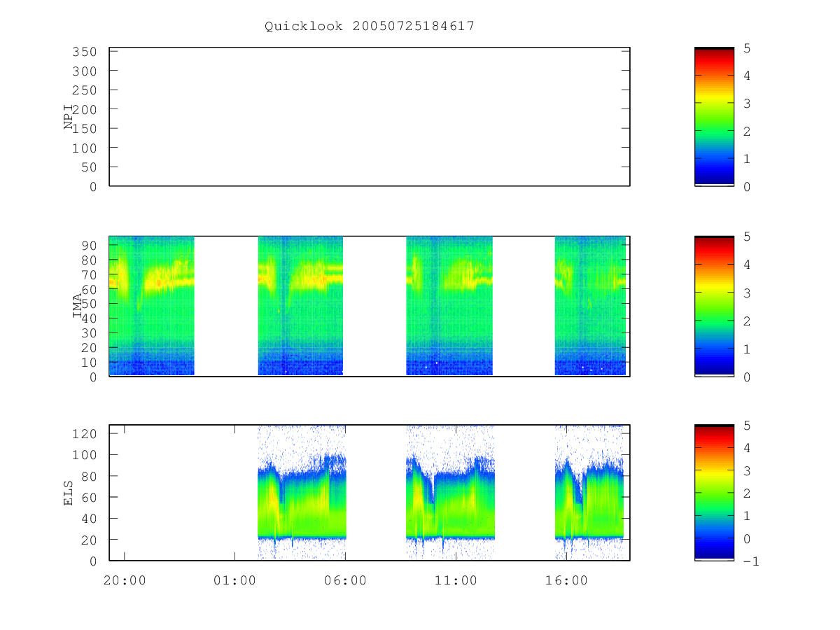Click the ELS data segment near 16:00
The height and width of the screenshot is (630, 840).
[589, 492]
